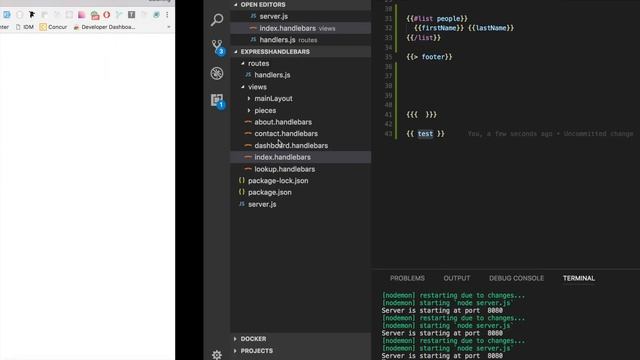Expand the DOCKER section
Screen dimensions: 640x360
coord(236,339)
